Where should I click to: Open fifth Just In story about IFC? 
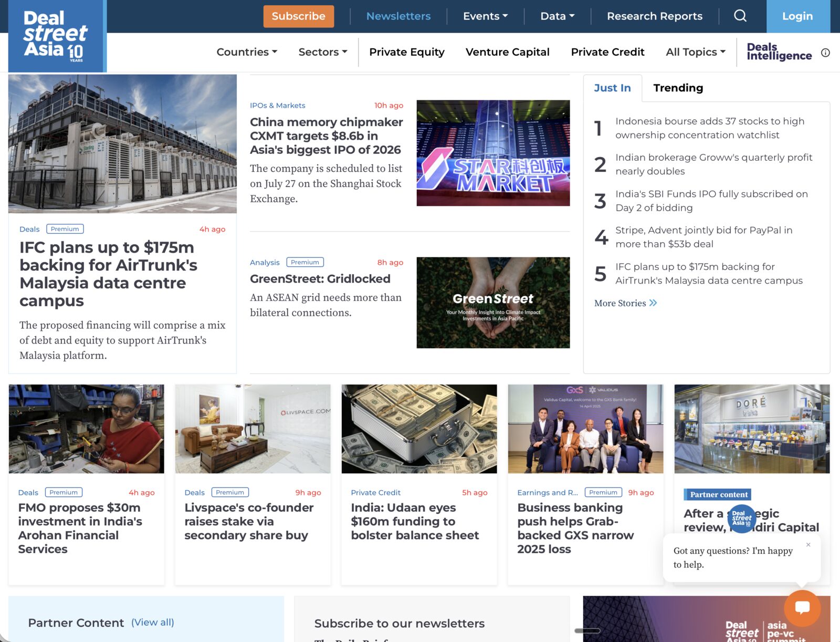709,273
